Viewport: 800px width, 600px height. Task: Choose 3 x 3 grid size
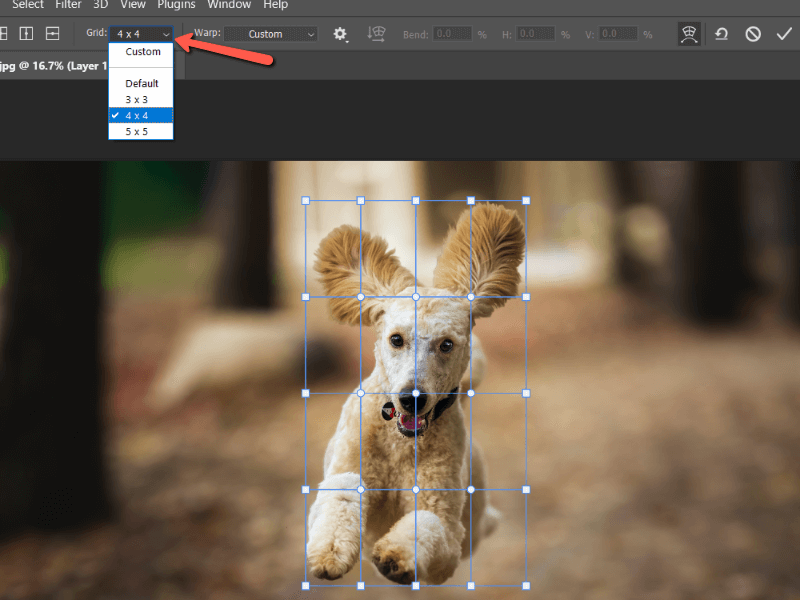tap(141, 99)
